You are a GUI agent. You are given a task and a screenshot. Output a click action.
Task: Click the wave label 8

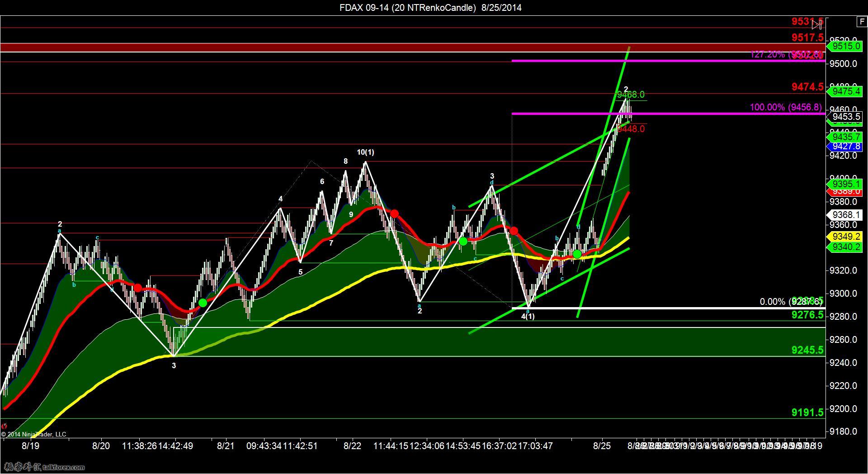click(345, 161)
